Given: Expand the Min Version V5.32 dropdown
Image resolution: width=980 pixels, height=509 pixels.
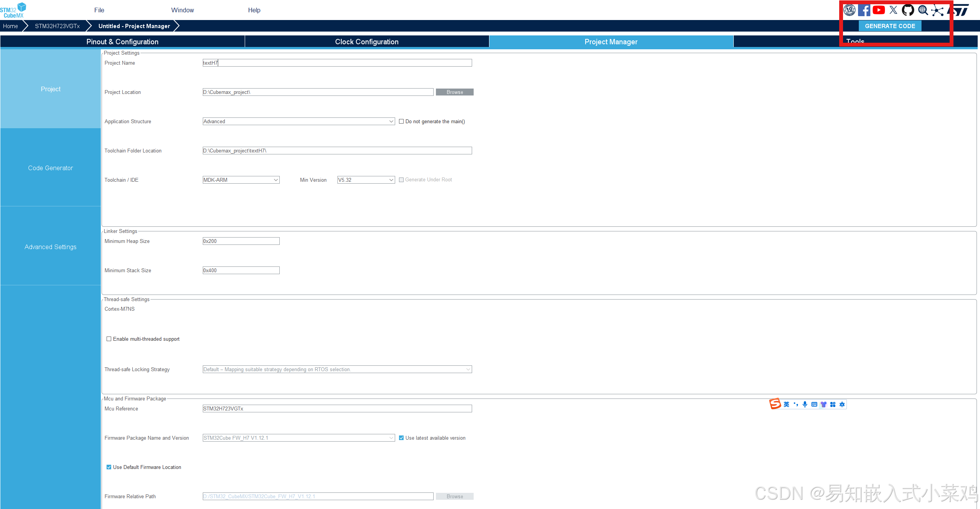Looking at the screenshot, I should [391, 180].
